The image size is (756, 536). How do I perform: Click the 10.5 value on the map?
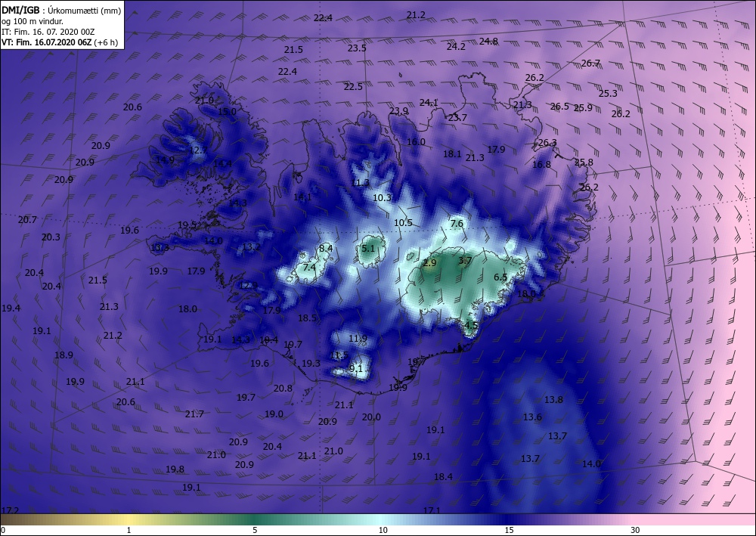coord(403,223)
